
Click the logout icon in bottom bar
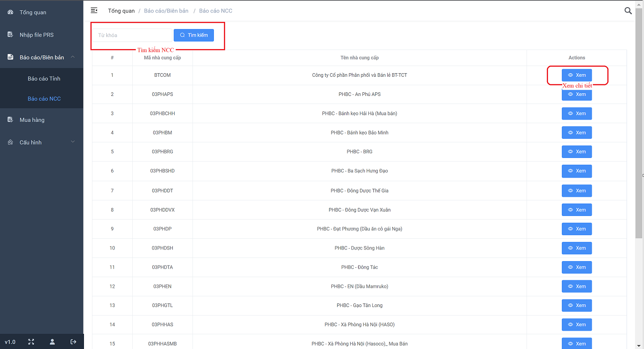click(x=74, y=342)
